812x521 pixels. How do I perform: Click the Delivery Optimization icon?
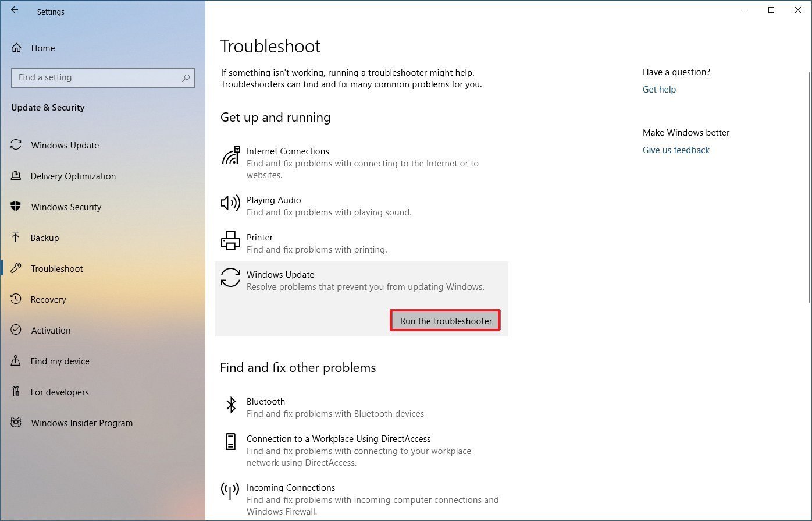[x=16, y=176]
